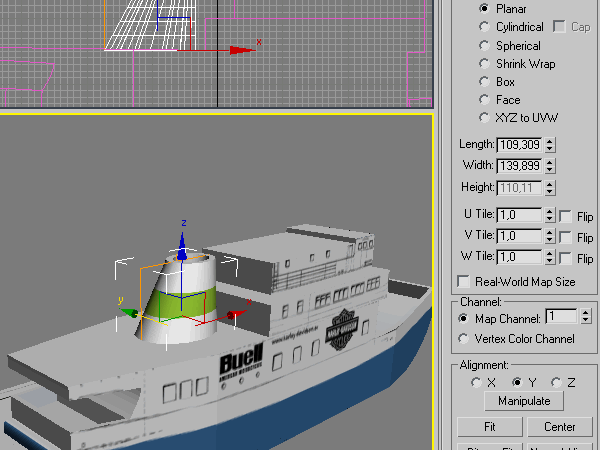Select the Cylindrical mapping option
600x450 pixels.
pos(484,26)
